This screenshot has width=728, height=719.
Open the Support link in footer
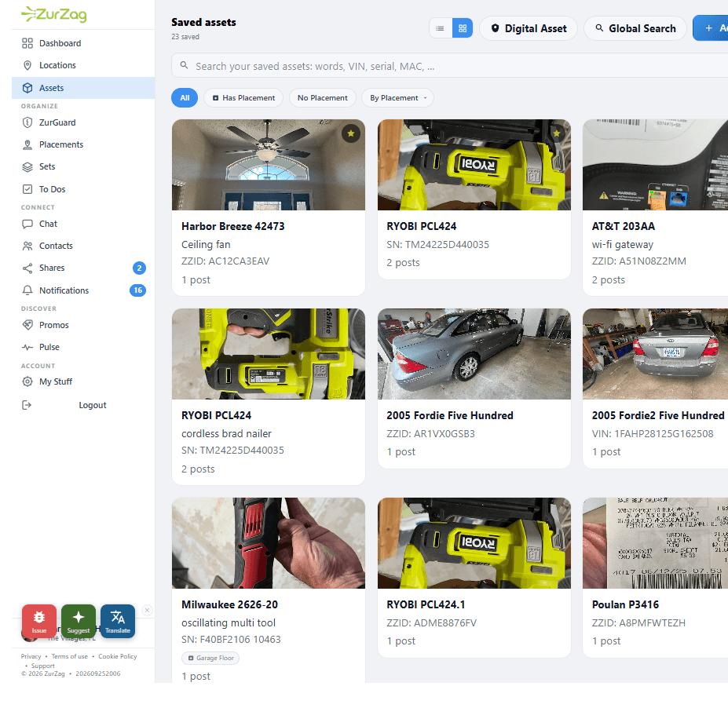point(42,666)
